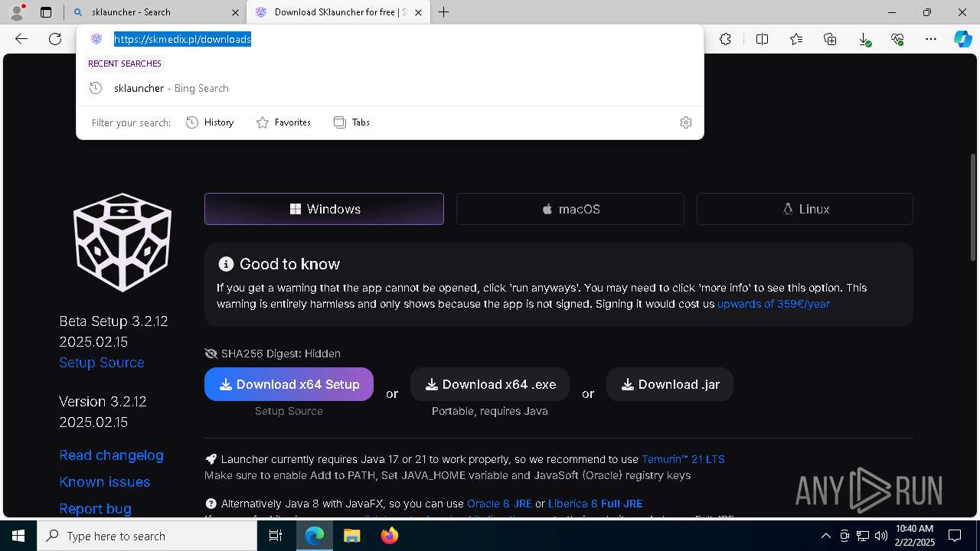This screenshot has height=551, width=980.
Task: Open the notification center icon
Action: (x=955, y=536)
